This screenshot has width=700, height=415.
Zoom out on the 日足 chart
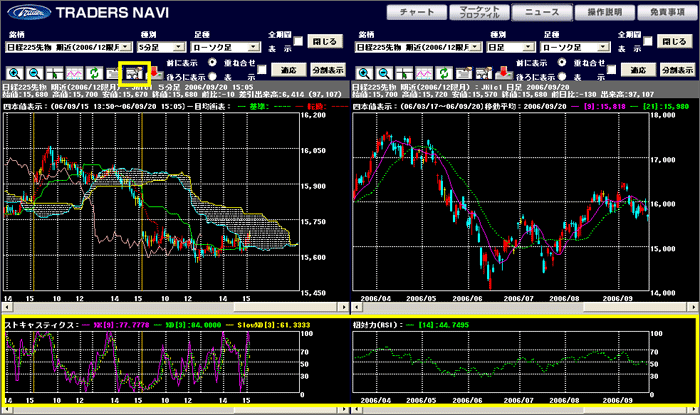pos(384,73)
